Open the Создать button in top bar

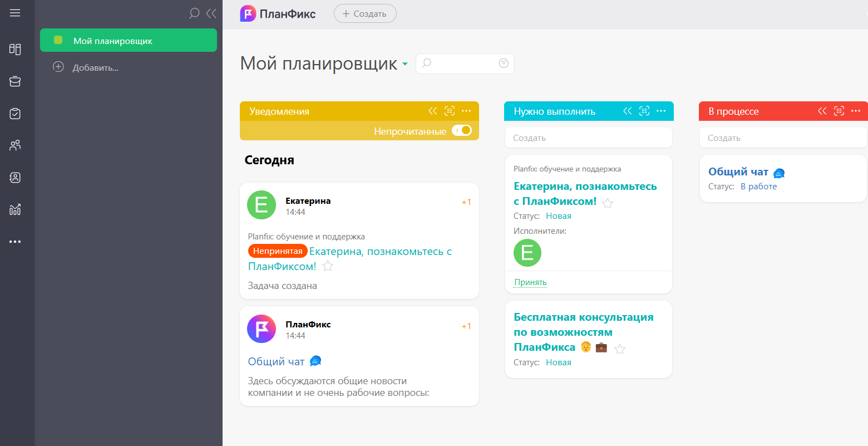[x=365, y=13]
